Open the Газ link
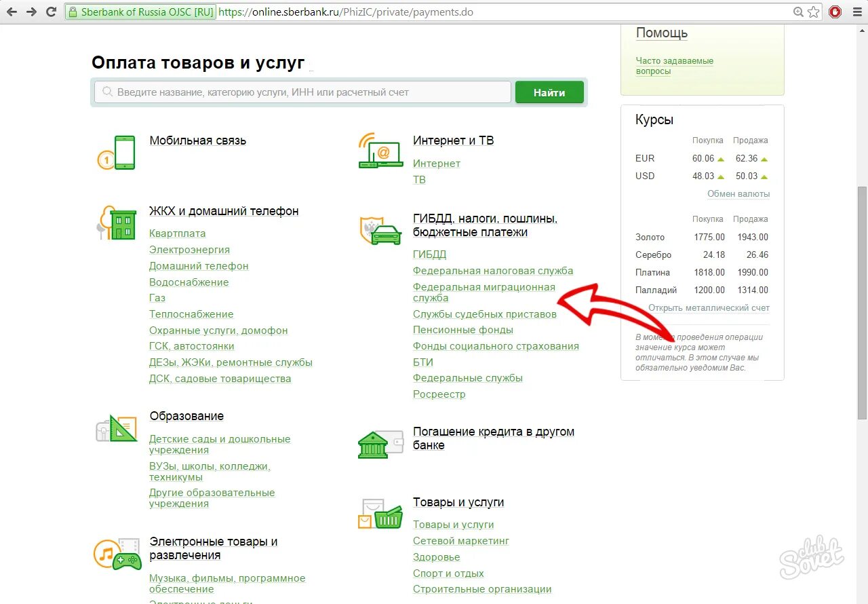Viewport: 868px width, 604px height. [157, 298]
